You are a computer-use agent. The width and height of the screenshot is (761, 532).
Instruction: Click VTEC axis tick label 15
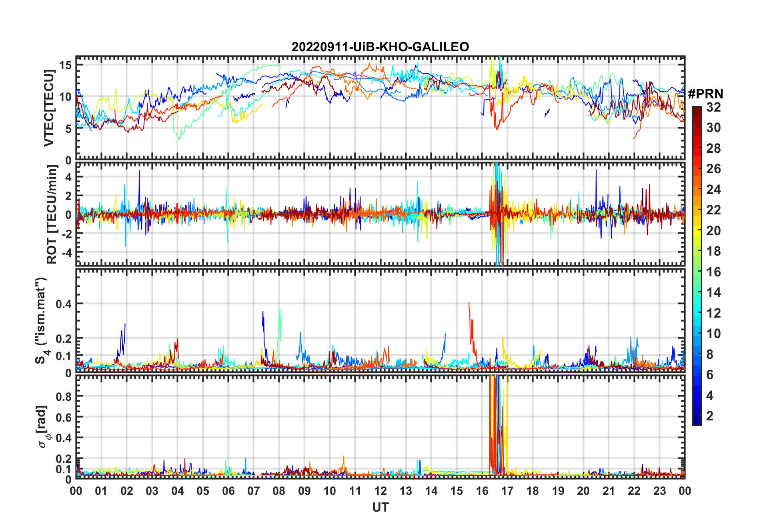[66, 65]
